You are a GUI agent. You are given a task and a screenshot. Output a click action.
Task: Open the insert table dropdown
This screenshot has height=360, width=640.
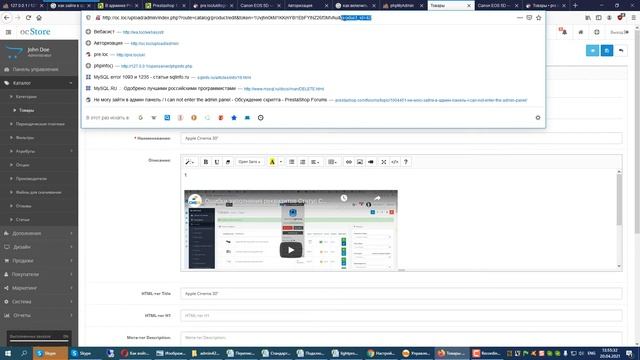[332, 162]
